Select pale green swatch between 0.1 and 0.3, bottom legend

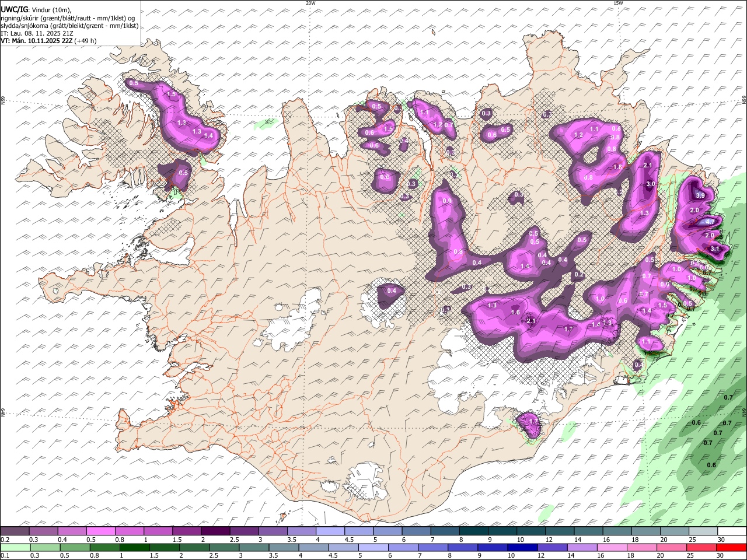(15, 547)
